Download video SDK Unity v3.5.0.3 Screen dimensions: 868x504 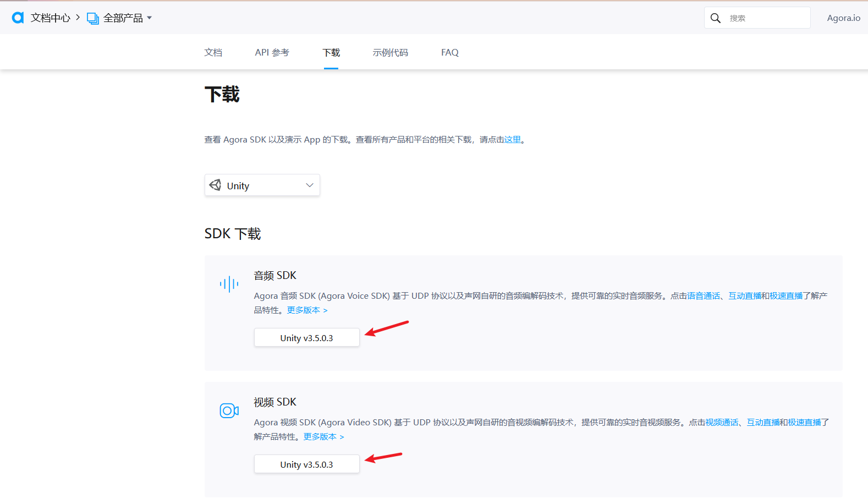tap(307, 464)
